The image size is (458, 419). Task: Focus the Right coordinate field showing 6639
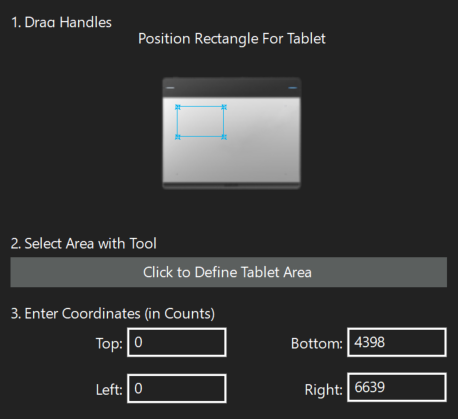(x=397, y=387)
